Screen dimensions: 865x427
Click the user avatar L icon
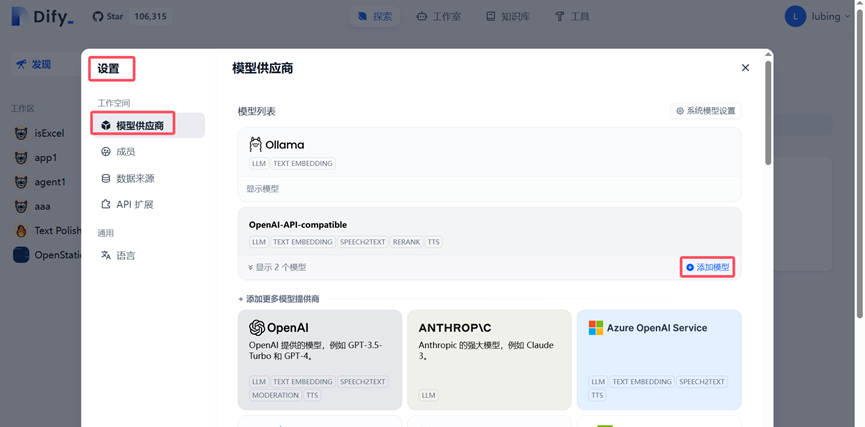click(x=795, y=17)
